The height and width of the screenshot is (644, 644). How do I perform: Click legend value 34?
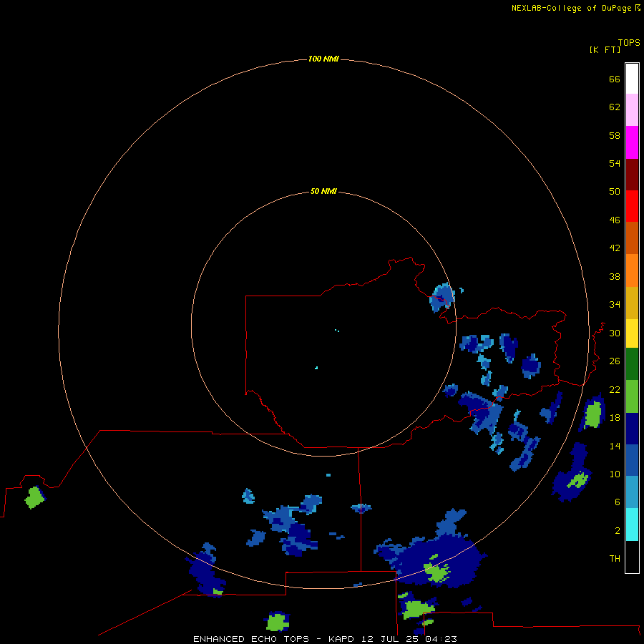pyautogui.click(x=615, y=304)
